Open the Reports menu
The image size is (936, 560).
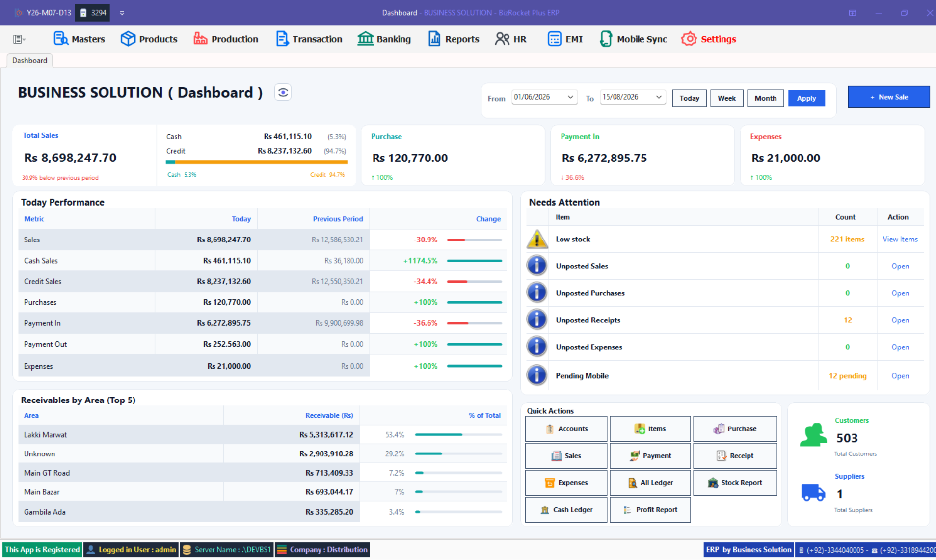(x=454, y=39)
